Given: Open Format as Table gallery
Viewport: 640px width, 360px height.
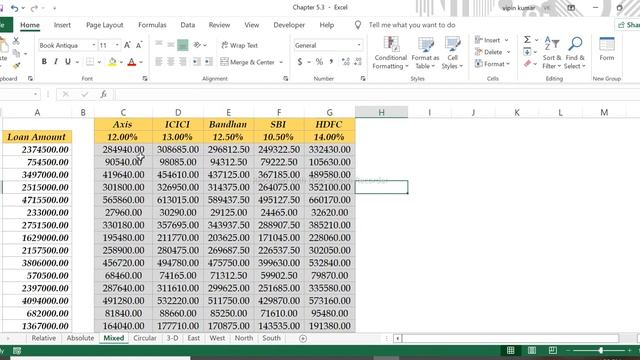Looking at the screenshot, I should [425, 53].
